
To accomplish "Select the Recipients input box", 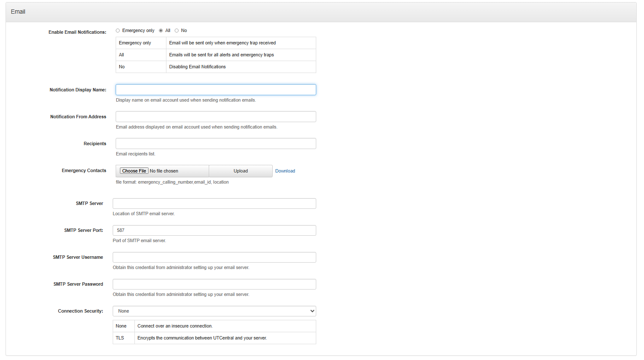I will [x=216, y=143].
